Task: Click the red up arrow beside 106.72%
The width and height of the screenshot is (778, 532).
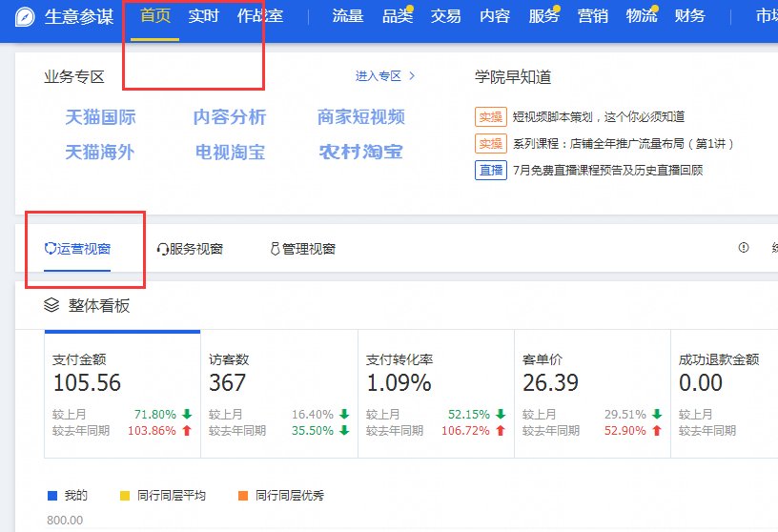Action: pos(501,430)
